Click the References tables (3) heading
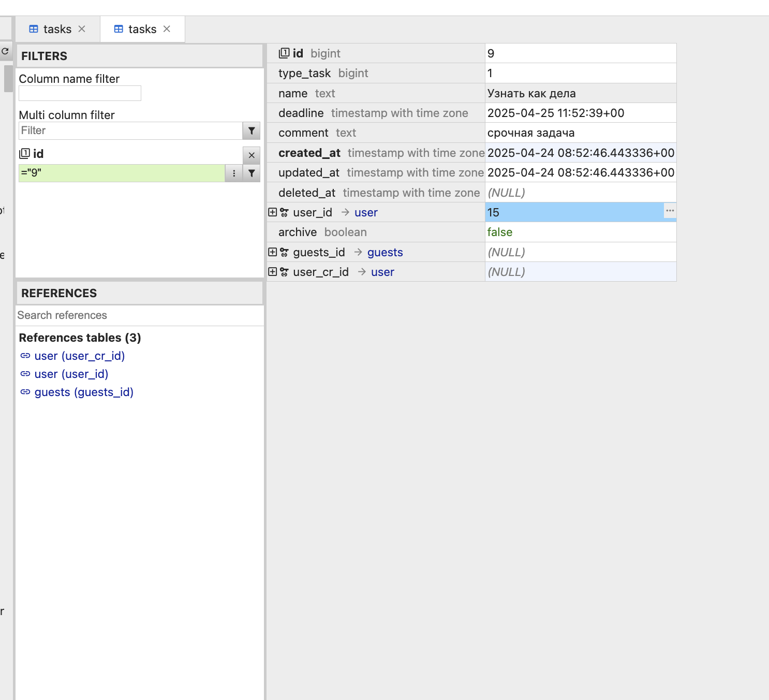Image resolution: width=769 pixels, height=700 pixels. [80, 338]
